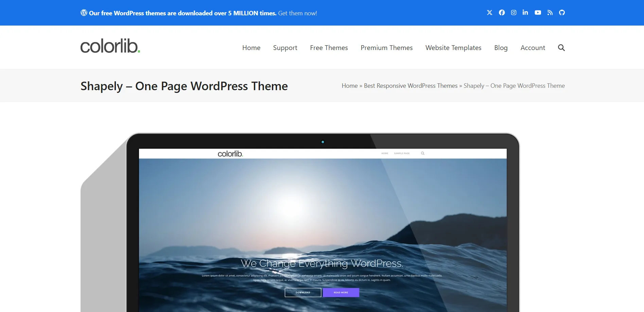Open the LinkedIn social icon

(525, 13)
